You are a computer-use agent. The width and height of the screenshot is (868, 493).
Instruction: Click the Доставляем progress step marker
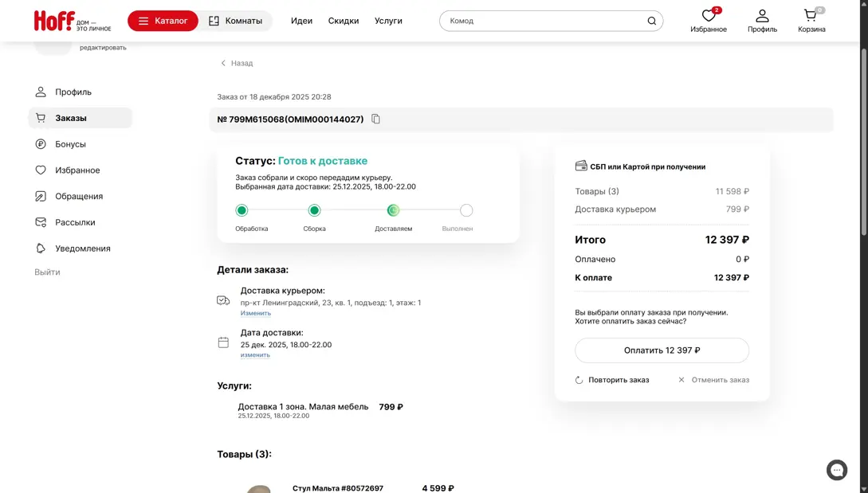pyautogui.click(x=393, y=210)
